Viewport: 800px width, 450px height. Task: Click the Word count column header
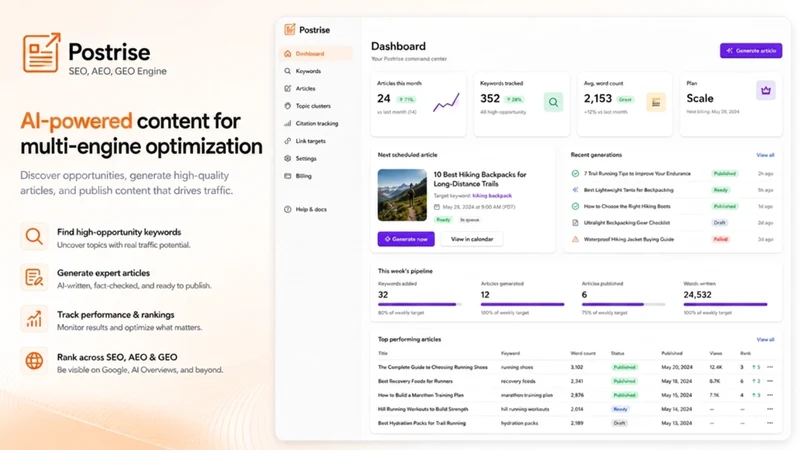[583, 353]
